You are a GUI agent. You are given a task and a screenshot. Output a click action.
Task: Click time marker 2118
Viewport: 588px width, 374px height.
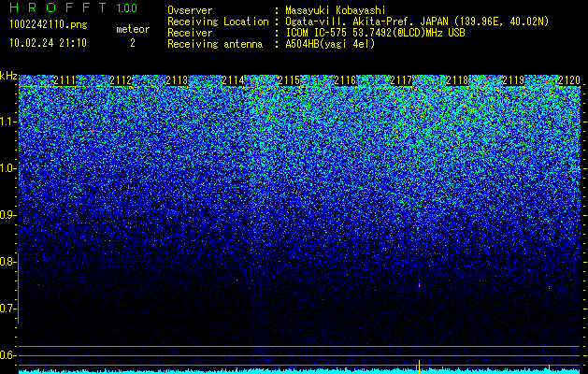pos(457,80)
